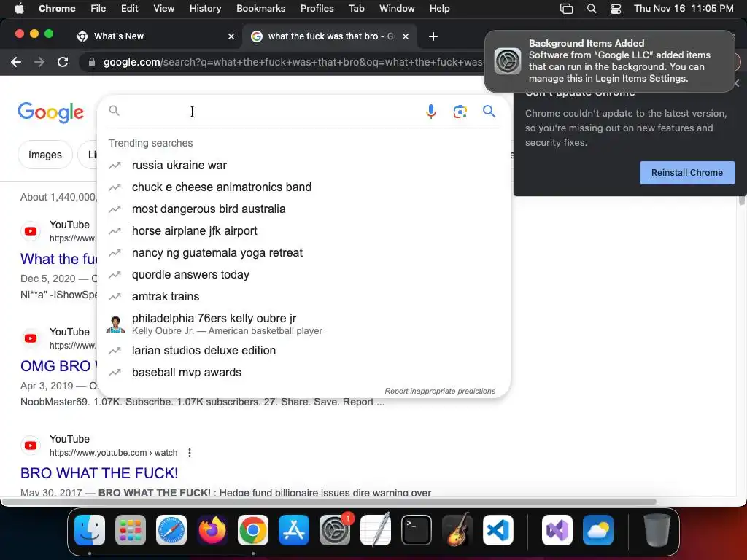This screenshot has width=747, height=560.
Task: Reload the page with the refresh icon
Action: point(63,62)
